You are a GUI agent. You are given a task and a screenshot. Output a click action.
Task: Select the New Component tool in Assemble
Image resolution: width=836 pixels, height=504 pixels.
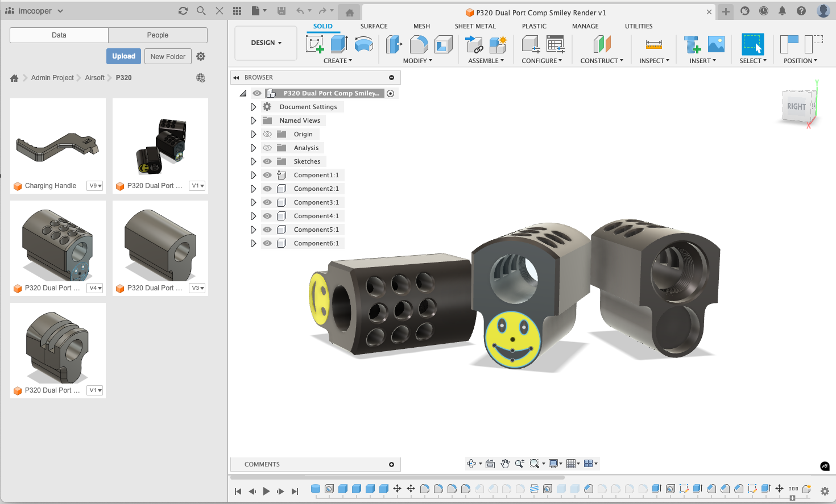click(498, 44)
